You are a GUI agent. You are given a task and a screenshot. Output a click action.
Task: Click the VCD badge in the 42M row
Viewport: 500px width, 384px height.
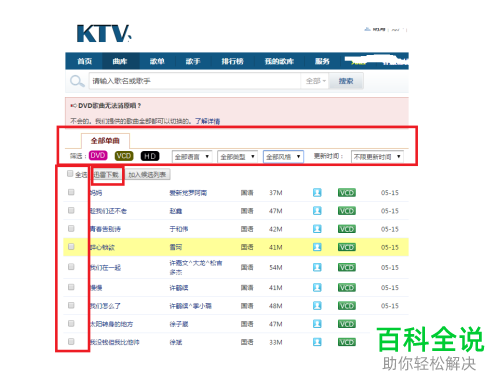pos(347,229)
